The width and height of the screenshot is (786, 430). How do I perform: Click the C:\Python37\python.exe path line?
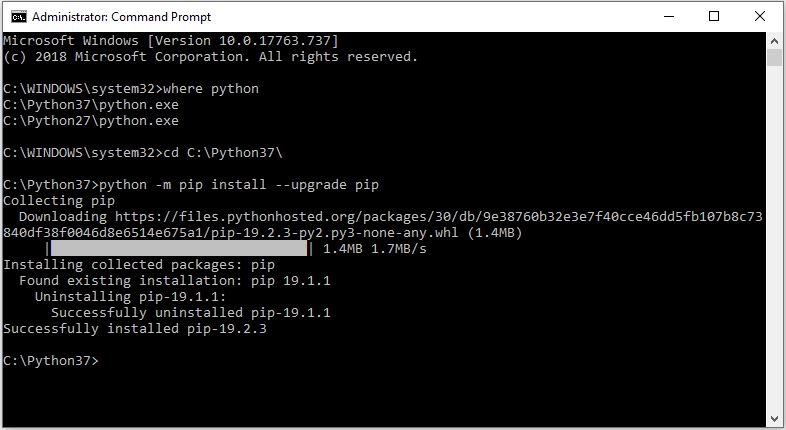[x=91, y=105]
